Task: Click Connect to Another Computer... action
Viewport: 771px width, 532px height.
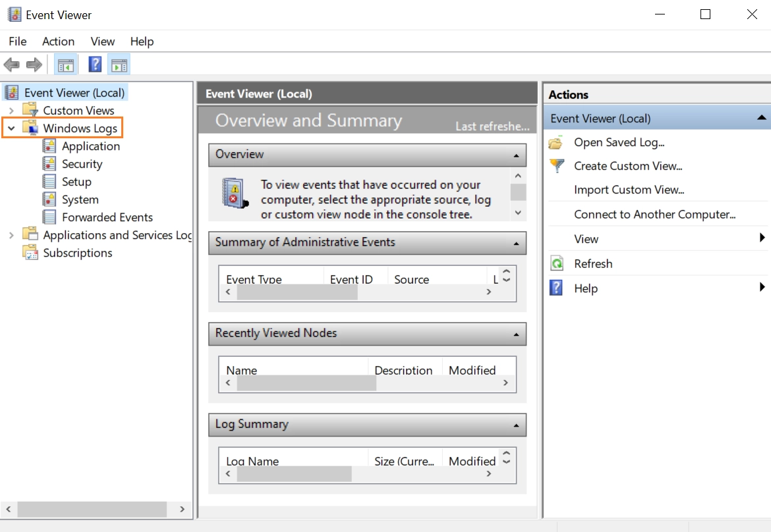Action: [x=654, y=214]
